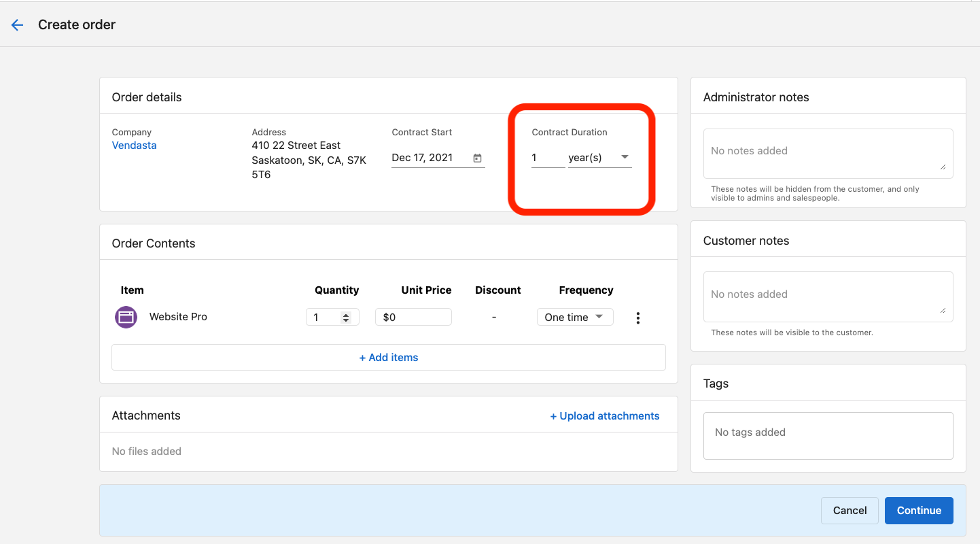Go back using the blue arrow
This screenshot has width=980, height=544.
tap(17, 25)
